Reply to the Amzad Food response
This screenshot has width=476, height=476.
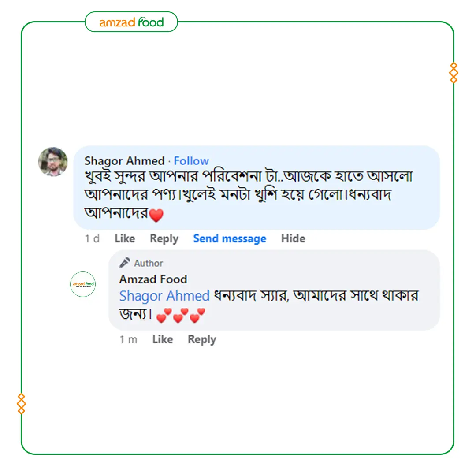coord(202,340)
